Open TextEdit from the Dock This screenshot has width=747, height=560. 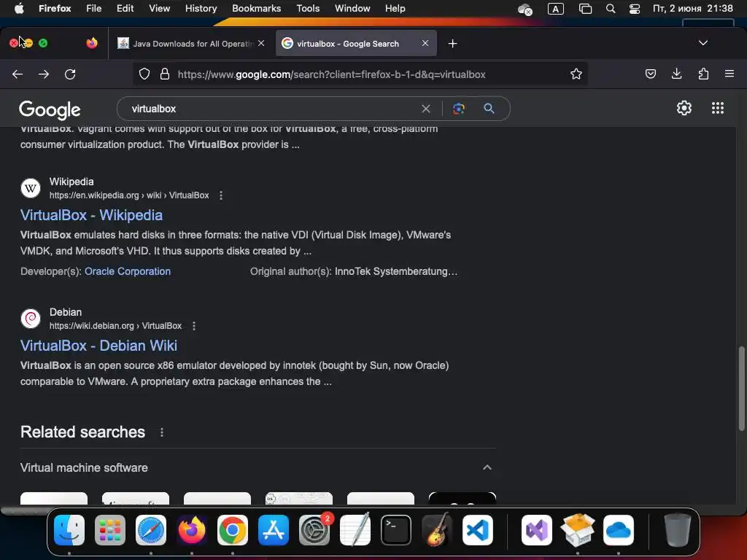pos(355,530)
